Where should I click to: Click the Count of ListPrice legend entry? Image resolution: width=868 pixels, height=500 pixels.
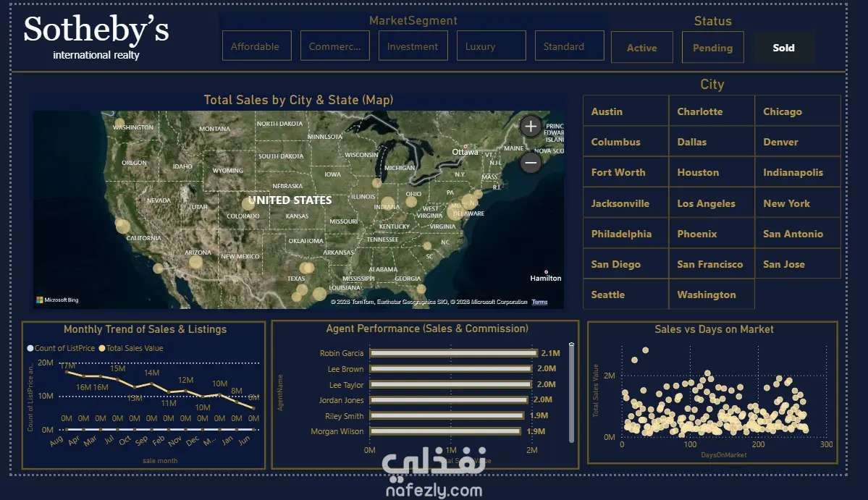pyautogui.click(x=61, y=348)
